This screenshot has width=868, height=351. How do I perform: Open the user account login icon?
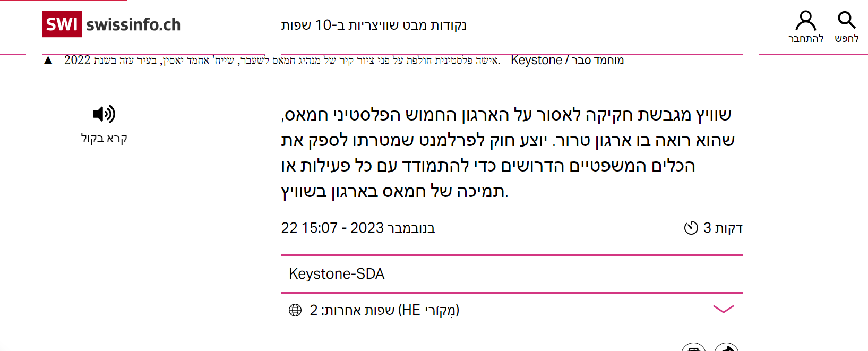pyautogui.click(x=805, y=21)
